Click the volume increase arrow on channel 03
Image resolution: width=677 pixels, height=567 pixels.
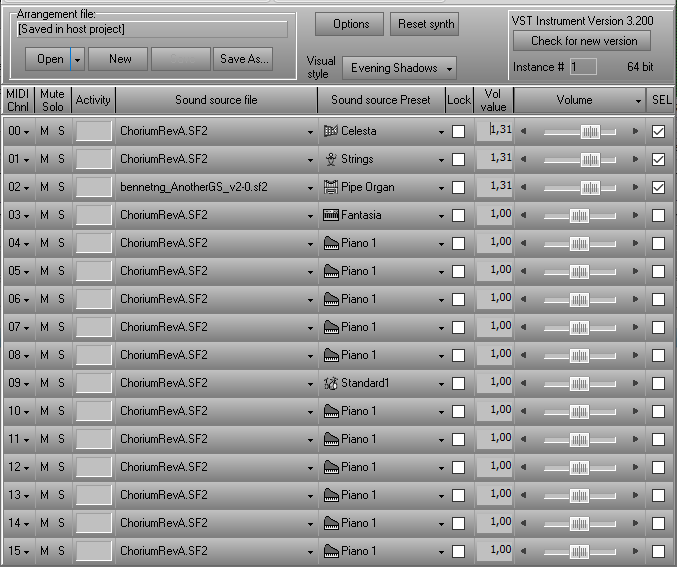click(636, 215)
